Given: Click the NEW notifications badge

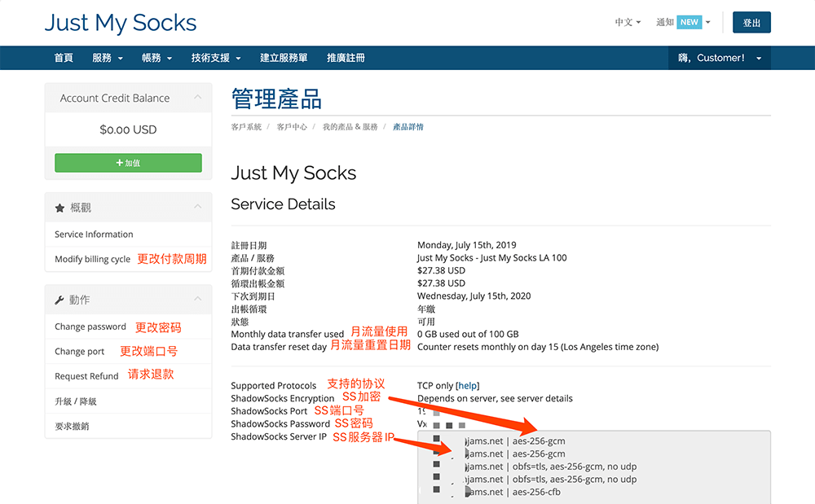Looking at the screenshot, I should [689, 22].
